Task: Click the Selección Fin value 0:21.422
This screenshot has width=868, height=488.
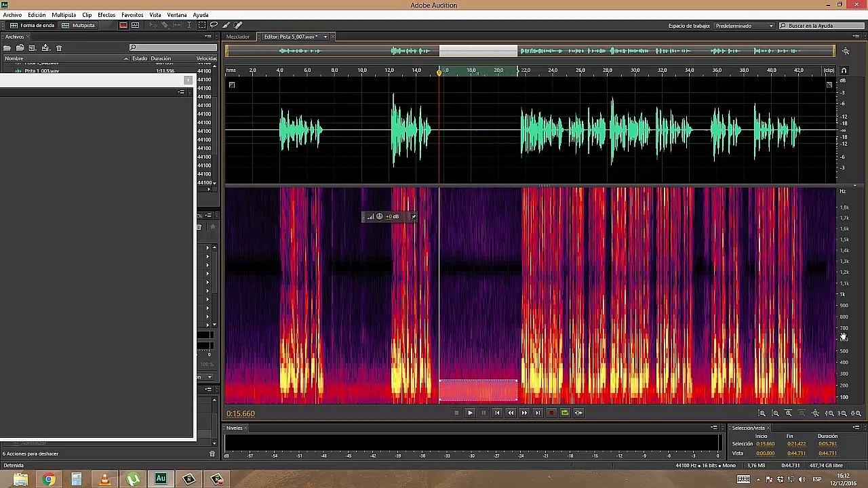Action: click(796, 444)
